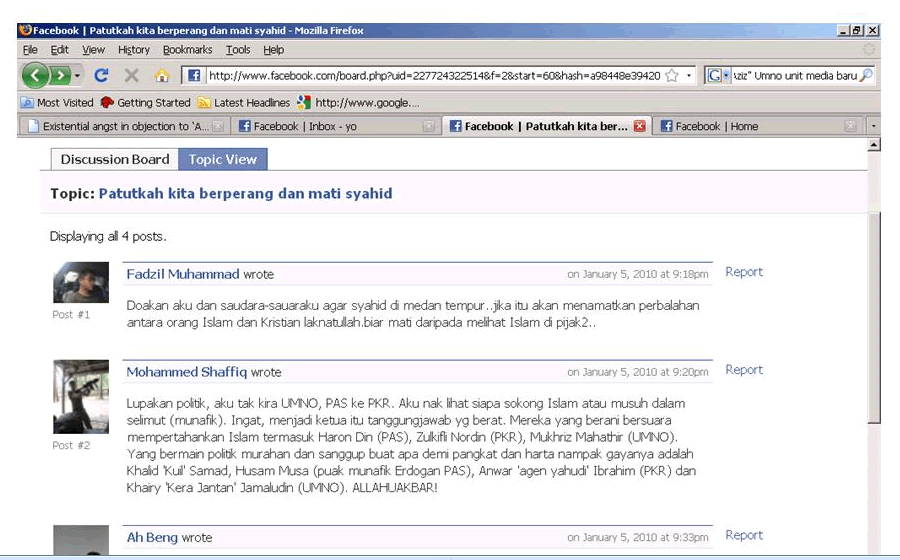Screen dimensions: 900x560
Task: Close the active Patutkah kita tab
Action: coord(639,126)
